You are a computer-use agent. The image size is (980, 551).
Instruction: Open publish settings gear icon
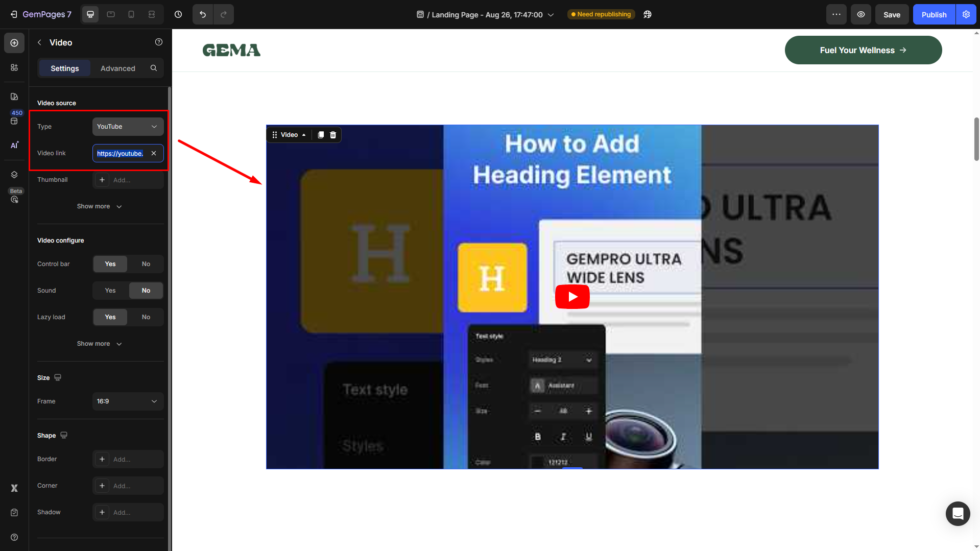966,14
